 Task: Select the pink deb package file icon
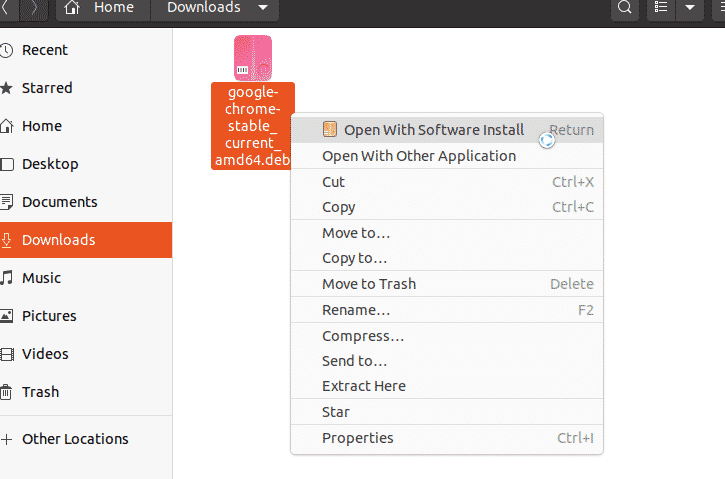[253, 58]
